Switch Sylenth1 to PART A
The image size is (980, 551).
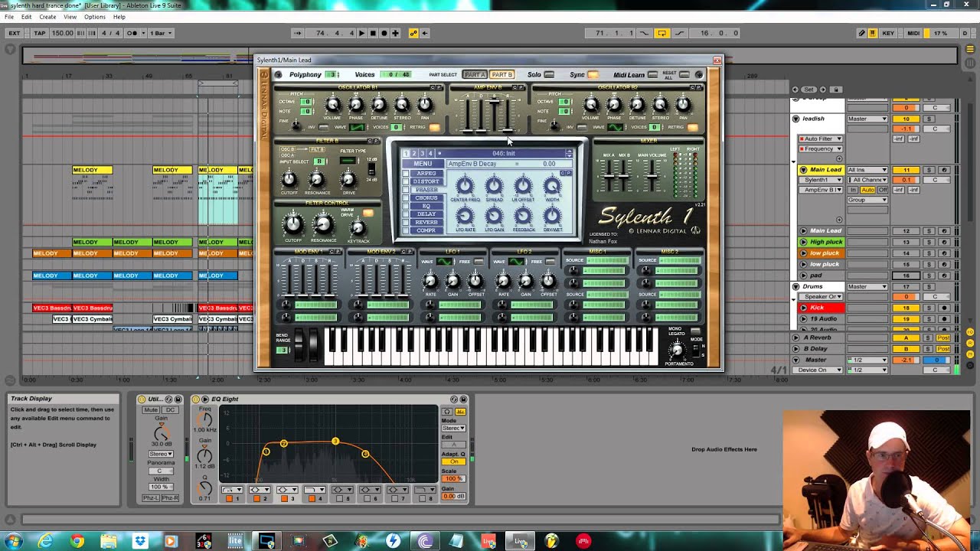point(475,74)
